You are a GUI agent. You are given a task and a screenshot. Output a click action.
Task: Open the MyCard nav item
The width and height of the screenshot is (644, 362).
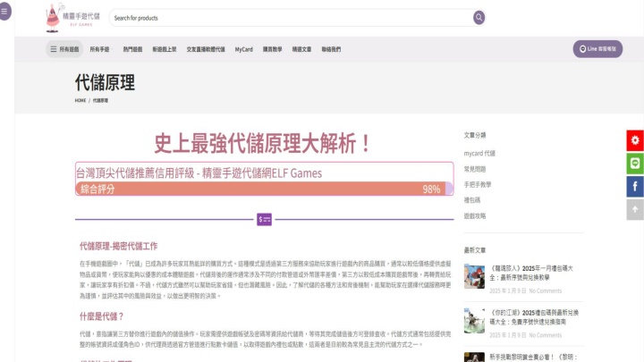pyautogui.click(x=243, y=49)
